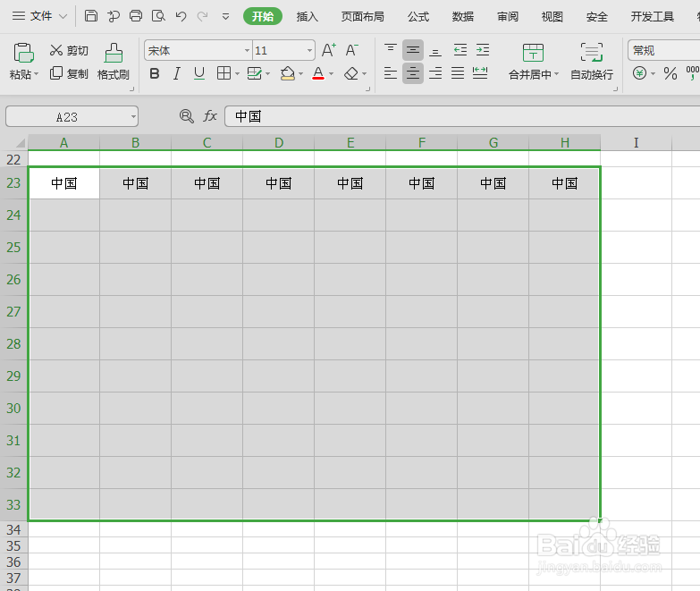Apply fill color bucket icon
Screen dimensions: 700x591
coord(288,73)
